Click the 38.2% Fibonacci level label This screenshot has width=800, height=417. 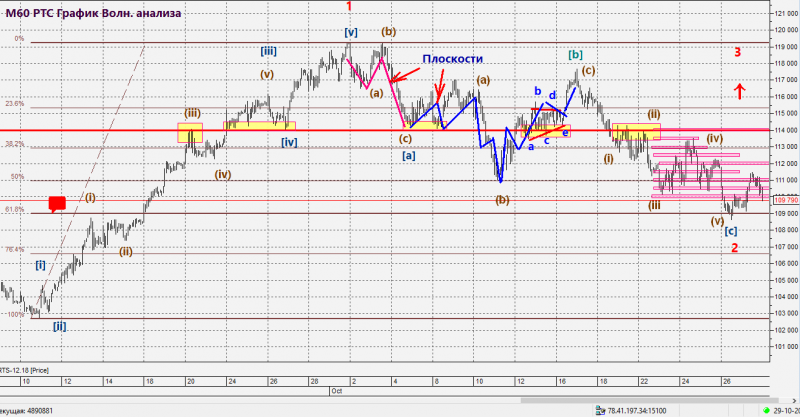tap(15, 144)
